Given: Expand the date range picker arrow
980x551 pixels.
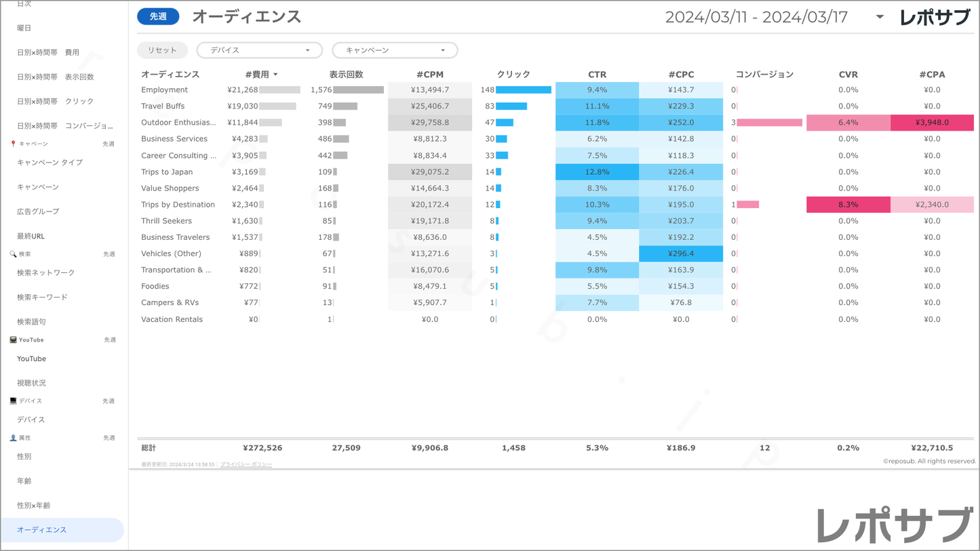Looking at the screenshot, I should tap(880, 17).
